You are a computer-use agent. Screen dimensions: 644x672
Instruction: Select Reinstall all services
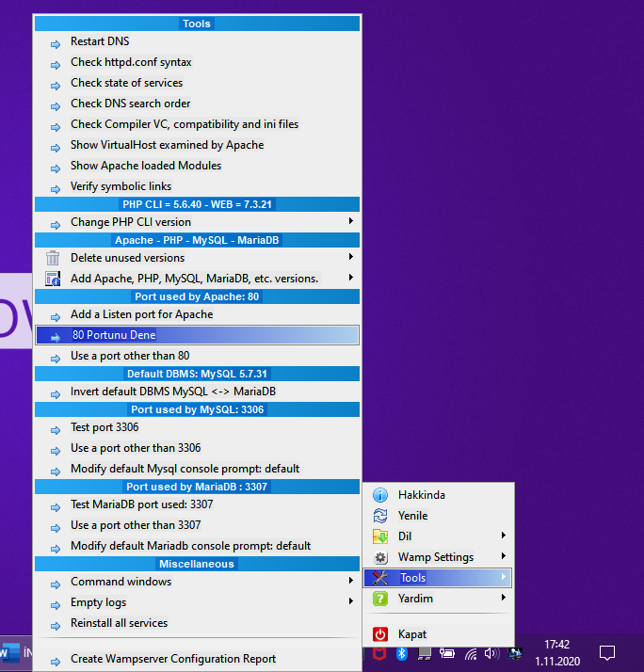click(x=197, y=623)
